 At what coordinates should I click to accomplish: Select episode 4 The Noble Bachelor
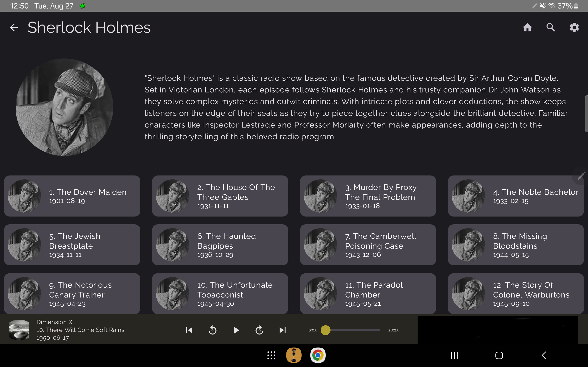coord(515,196)
